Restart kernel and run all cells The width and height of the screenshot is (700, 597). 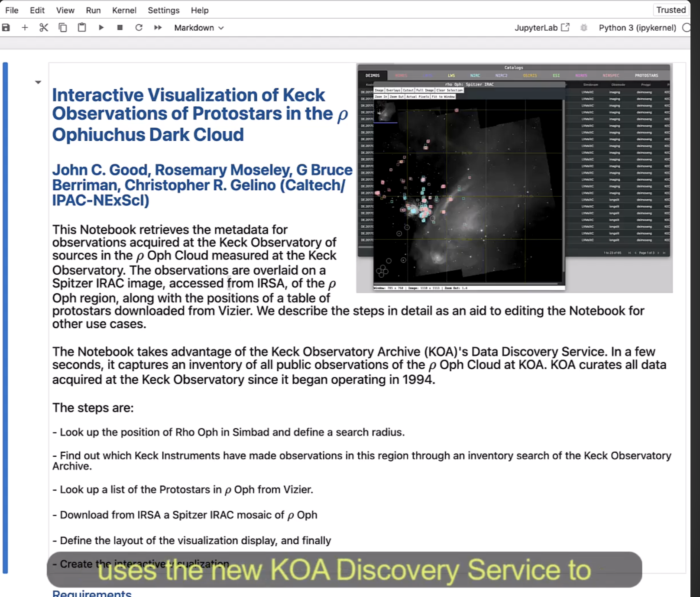158,28
